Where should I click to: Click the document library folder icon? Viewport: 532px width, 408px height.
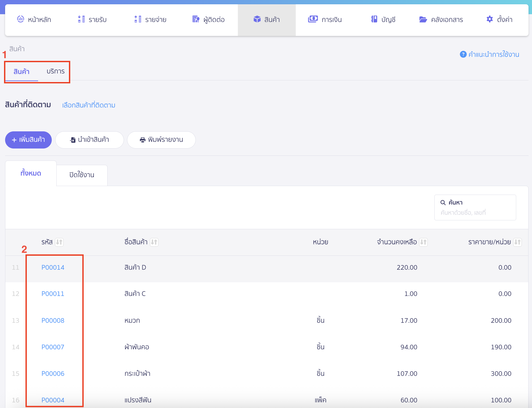point(423,19)
